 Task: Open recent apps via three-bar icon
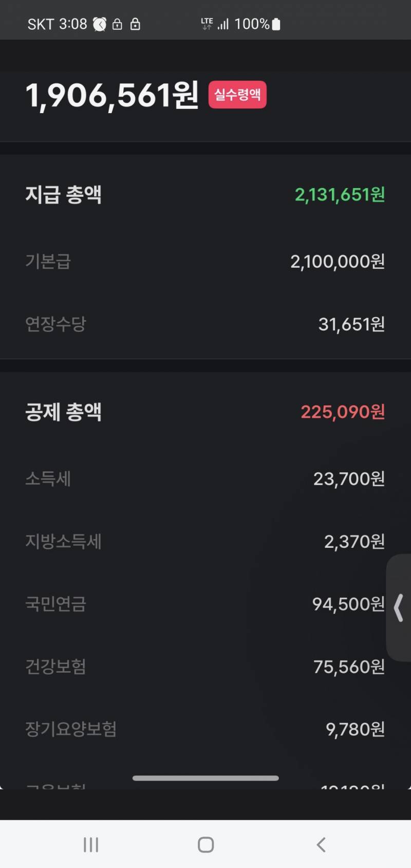point(91,844)
